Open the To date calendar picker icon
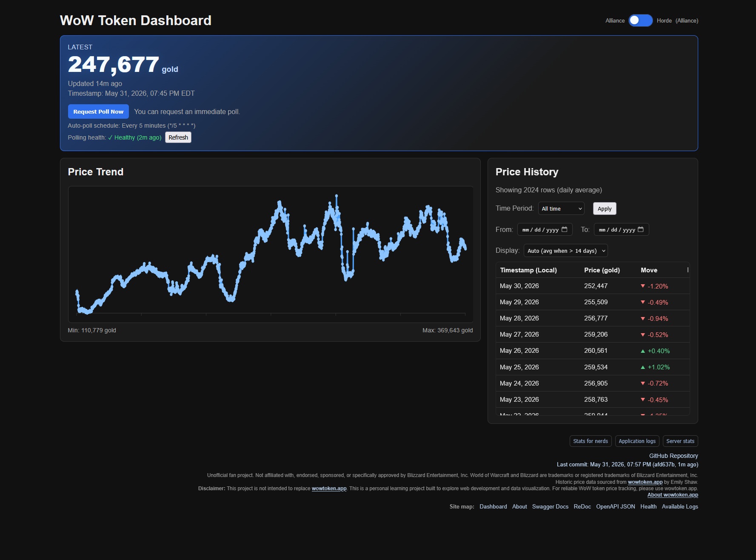756x560 pixels. [641, 229]
